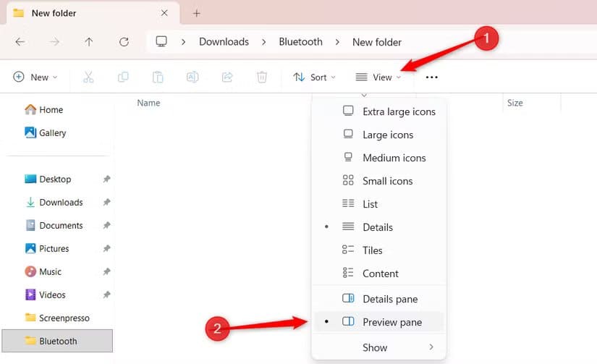Viewport: 597px width, 364px height.
Task: Click the Share icon in toolbar
Action: 227,77
